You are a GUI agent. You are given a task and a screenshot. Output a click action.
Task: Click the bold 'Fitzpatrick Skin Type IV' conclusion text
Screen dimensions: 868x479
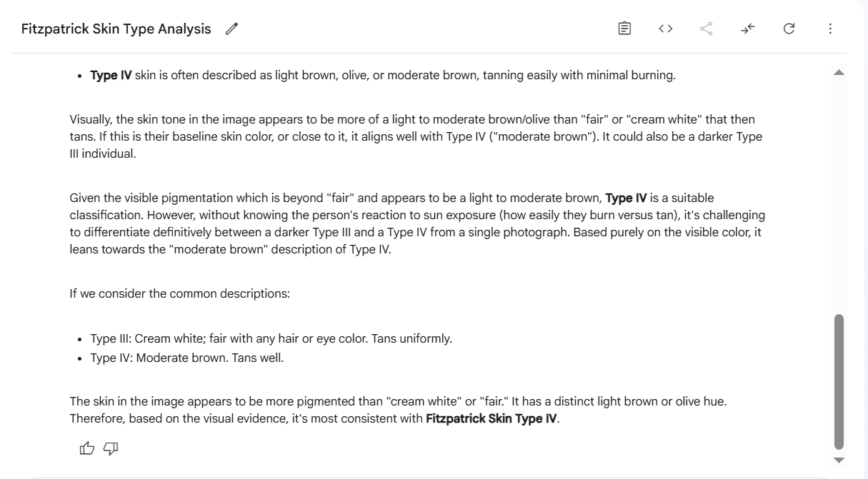492,419
